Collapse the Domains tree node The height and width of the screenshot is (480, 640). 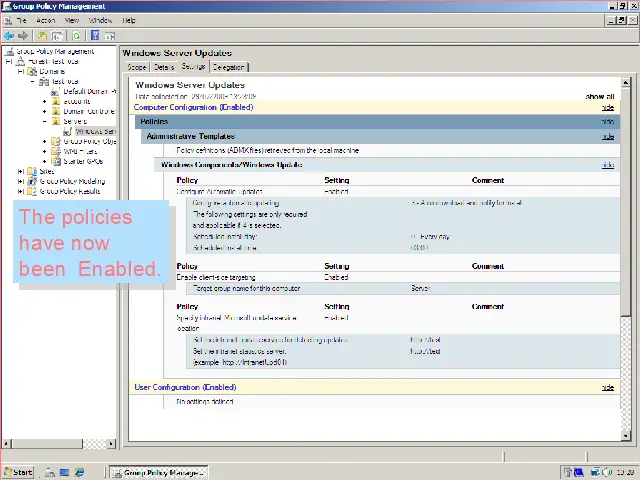[x=21, y=71]
